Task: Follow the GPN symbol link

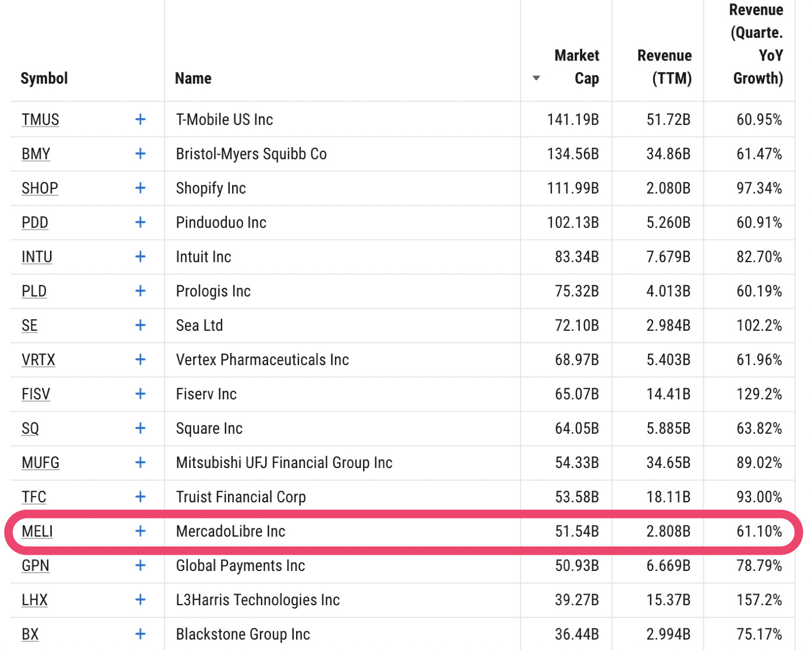Action: click(x=35, y=566)
